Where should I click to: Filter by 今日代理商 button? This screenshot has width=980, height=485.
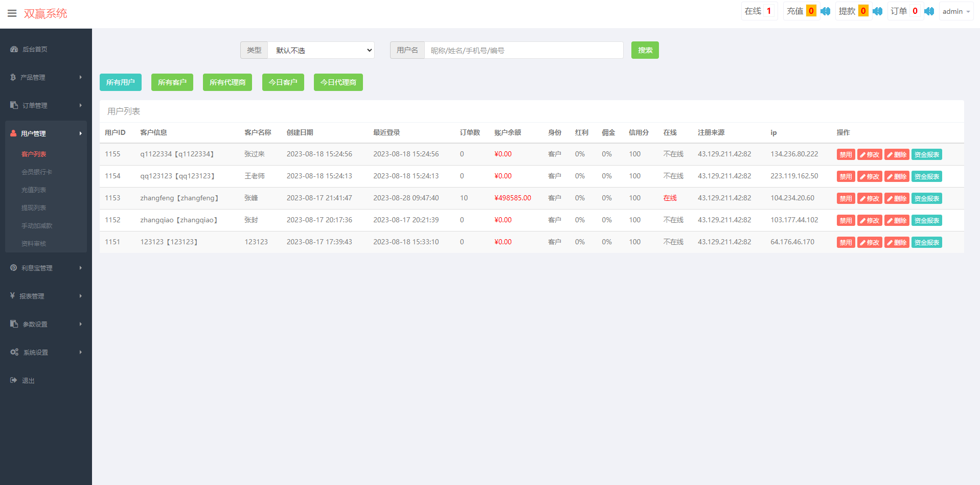[338, 82]
